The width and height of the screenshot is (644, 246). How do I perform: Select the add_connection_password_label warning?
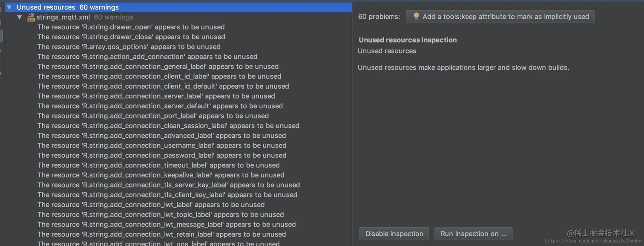pyautogui.click(x=162, y=155)
